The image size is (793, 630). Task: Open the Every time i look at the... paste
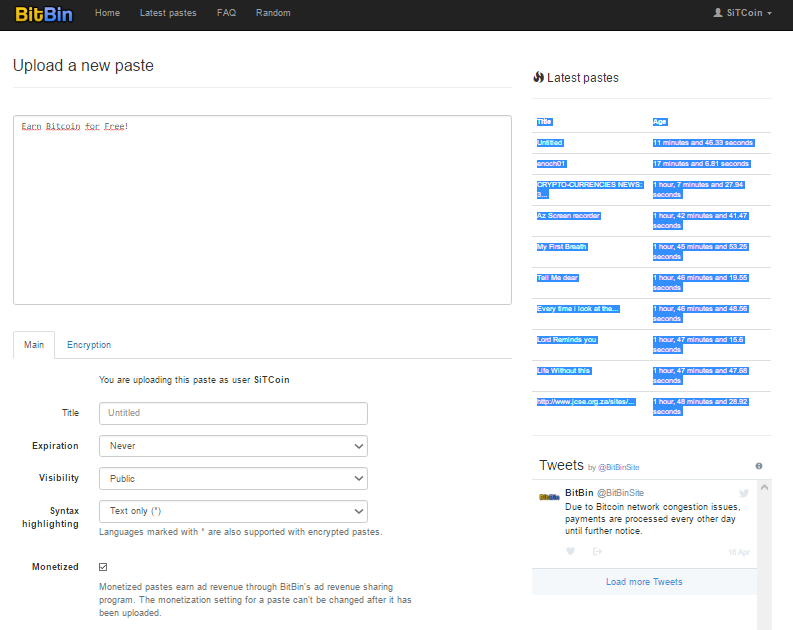pyautogui.click(x=578, y=308)
